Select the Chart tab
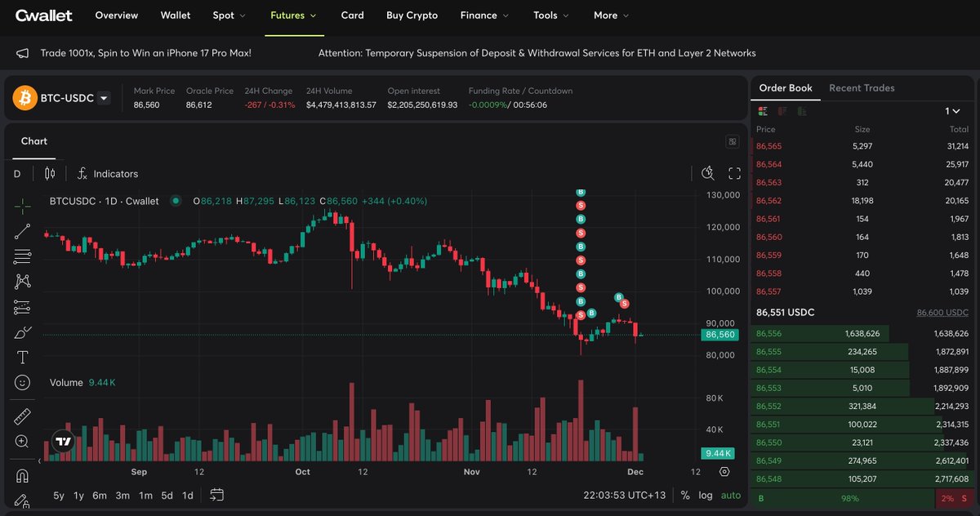 click(x=34, y=141)
